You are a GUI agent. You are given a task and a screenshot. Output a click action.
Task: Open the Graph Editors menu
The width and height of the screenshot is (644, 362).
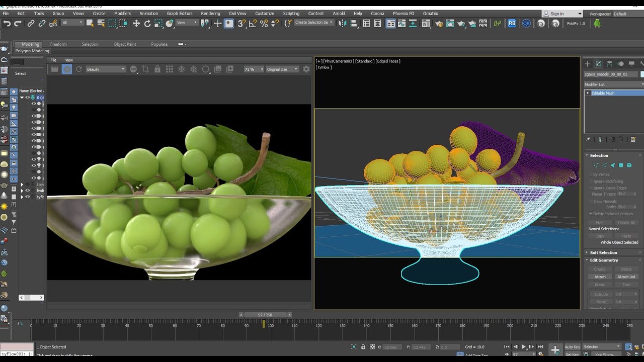click(180, 14)
